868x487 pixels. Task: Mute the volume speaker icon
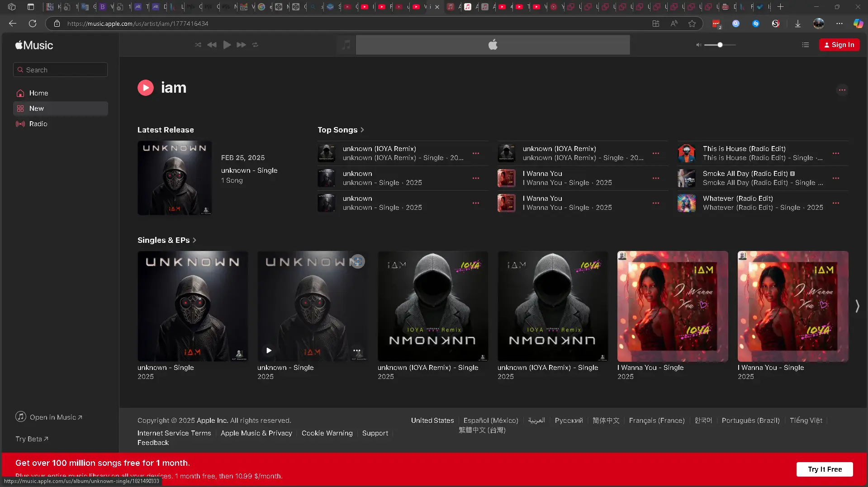[x=698, y=45]
